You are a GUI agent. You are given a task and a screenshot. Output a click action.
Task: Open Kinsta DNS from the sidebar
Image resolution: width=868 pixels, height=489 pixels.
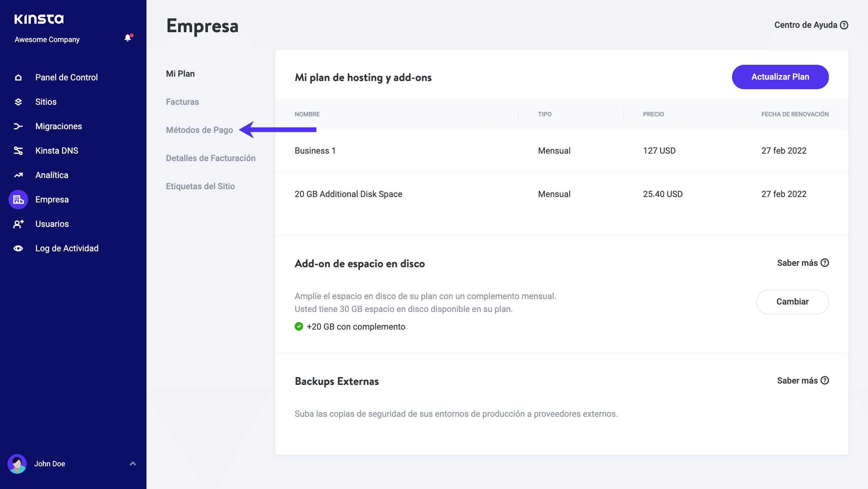[57, 151]
